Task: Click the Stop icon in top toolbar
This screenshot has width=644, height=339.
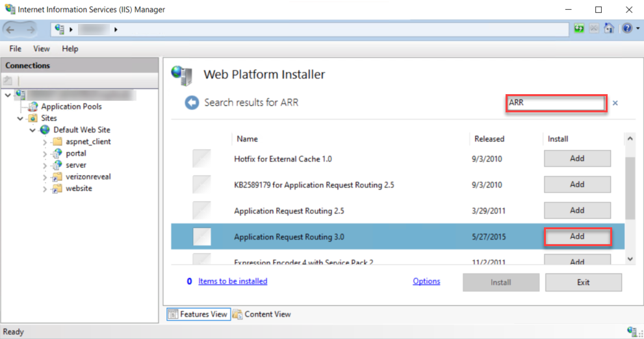Action: pyautogui.click(x=594, y=29)
